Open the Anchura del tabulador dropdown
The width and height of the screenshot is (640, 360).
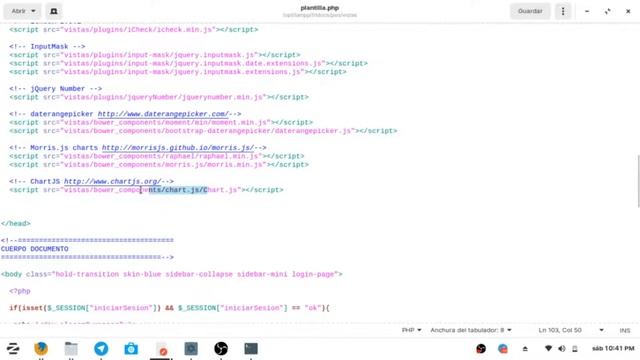[471, 330]
